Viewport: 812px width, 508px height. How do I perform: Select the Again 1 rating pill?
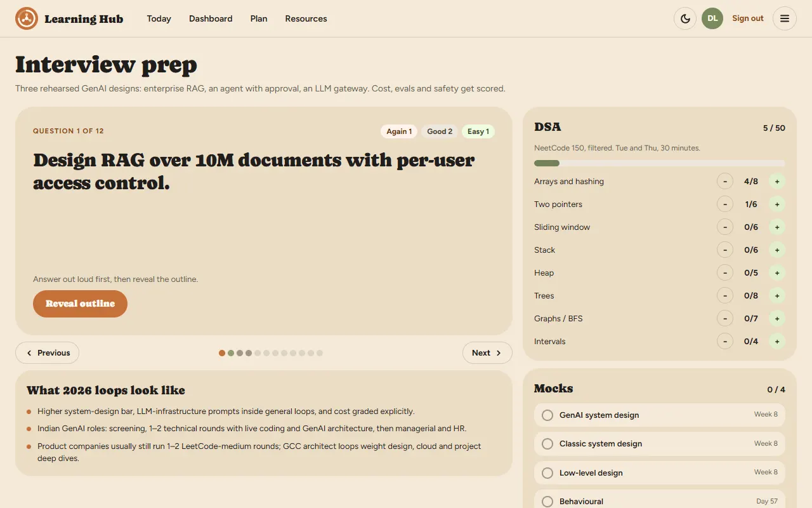(x=399, y=131)
